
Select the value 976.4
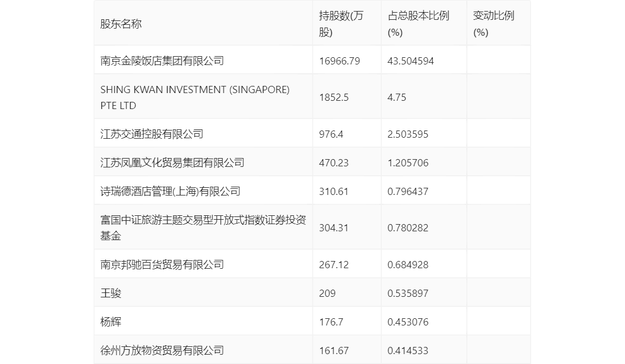pyautogui.click(x=331, y=134)
